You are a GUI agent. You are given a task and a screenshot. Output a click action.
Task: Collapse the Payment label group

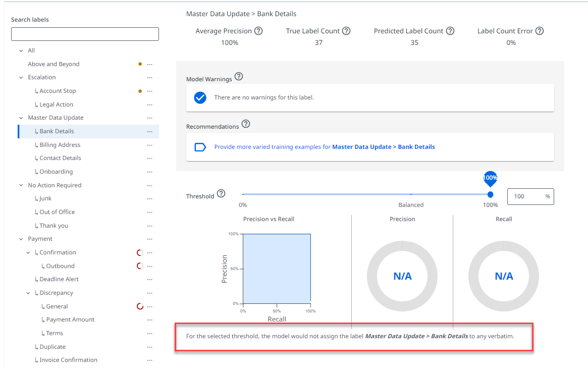point(21,239)
